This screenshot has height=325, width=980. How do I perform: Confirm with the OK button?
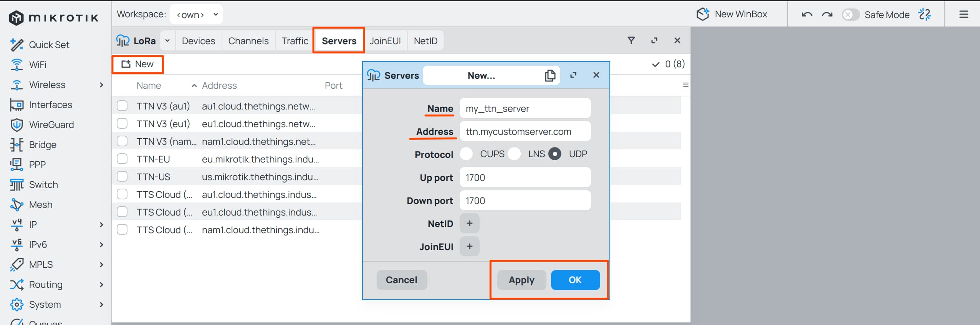pos(575,280)
